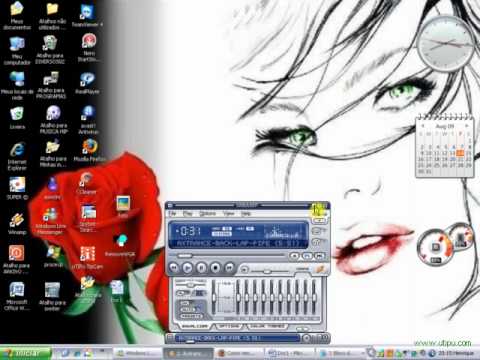Launch Mozilla Firefox desktop shortcut
The image size is (480, 360).
tap(89, 151)
